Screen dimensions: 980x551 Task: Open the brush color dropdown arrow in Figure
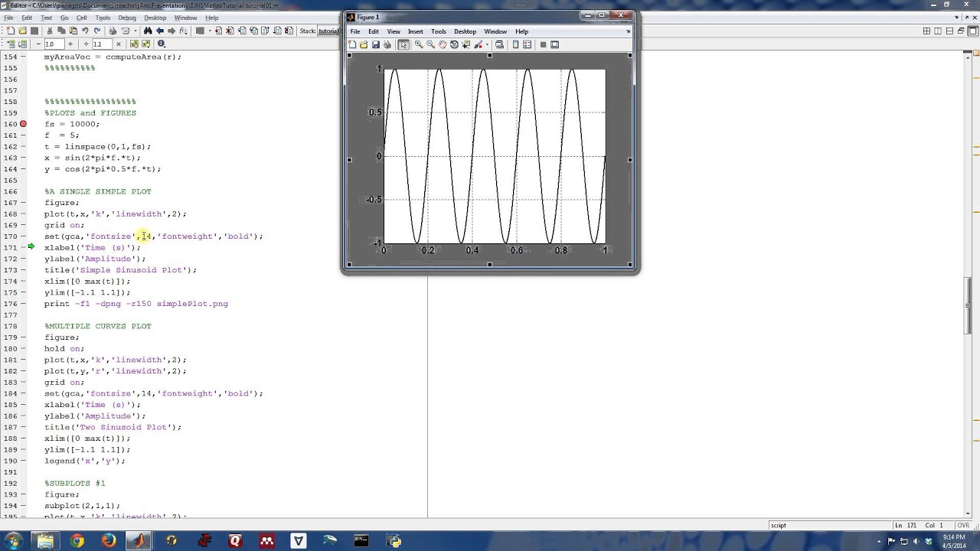(487, 44)
